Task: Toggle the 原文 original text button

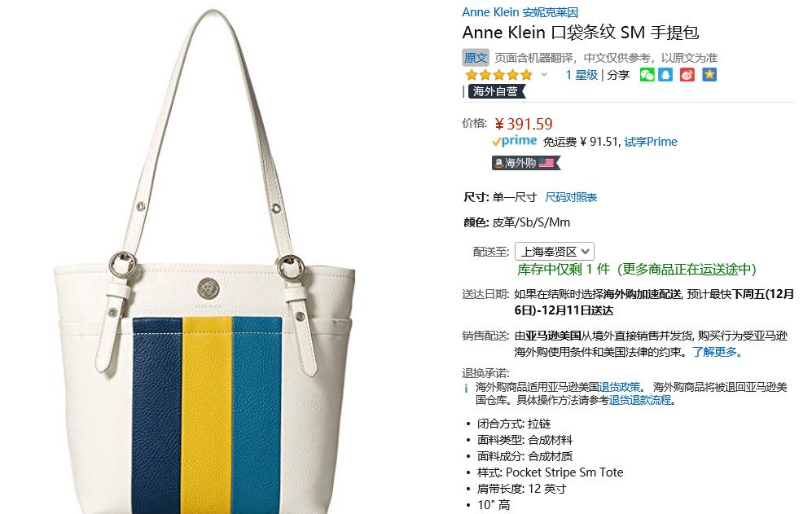Action: [x=476, y=58]
